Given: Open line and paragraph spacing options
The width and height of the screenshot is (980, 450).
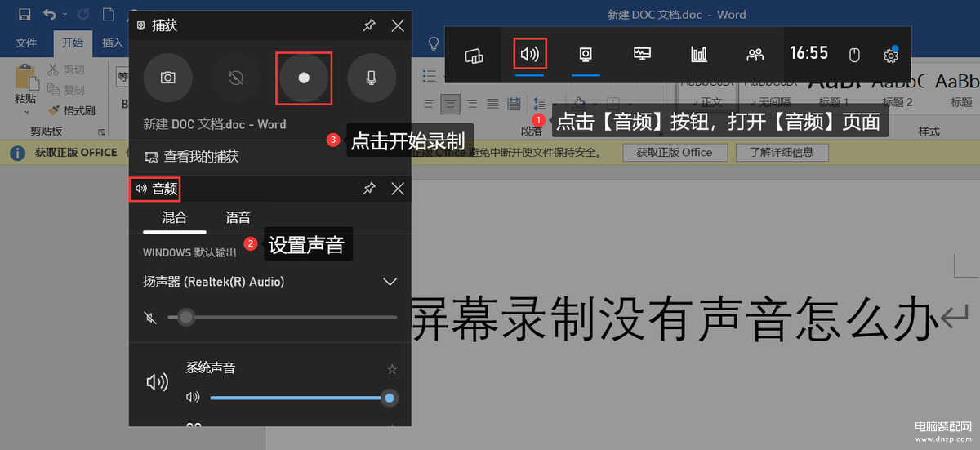Looking at the screenshot, I should (x=540, y=104).
